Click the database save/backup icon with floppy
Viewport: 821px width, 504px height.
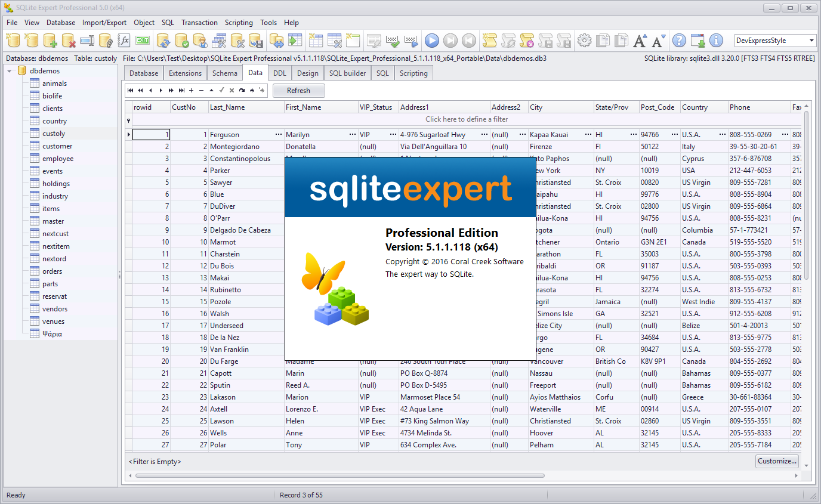coord(257,41)
